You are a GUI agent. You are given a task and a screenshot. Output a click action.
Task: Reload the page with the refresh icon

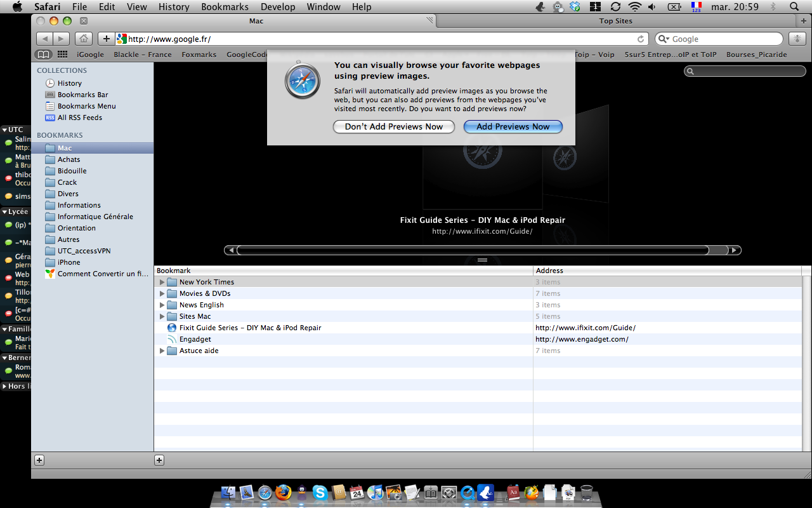641,39
